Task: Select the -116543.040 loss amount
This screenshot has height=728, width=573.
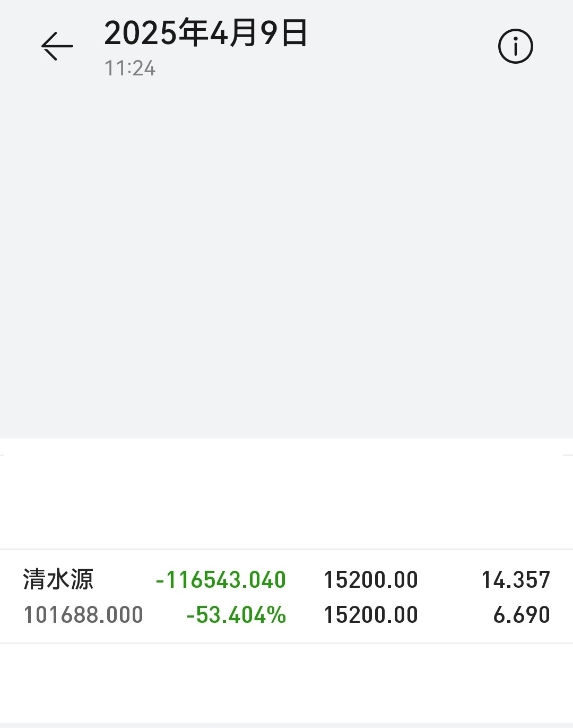Action: click(x=221, y=580)
